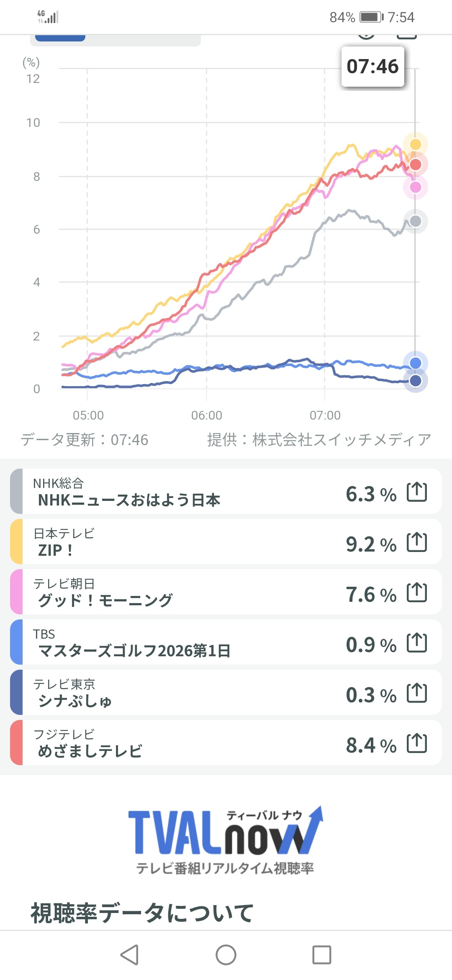Select the yellow 日本テレビ chart data point
The width and height of the screenshot is (452, 980).
click(x=415, y=144)
